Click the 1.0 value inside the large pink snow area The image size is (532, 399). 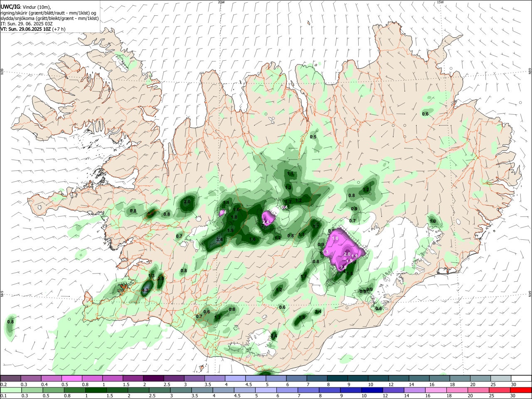click(x=335, y=239)
